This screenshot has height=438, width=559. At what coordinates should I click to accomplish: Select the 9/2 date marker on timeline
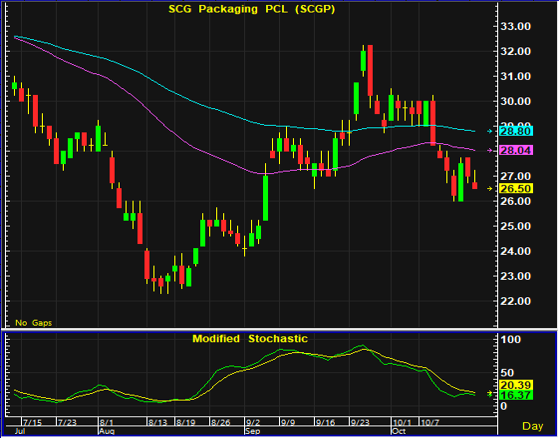[x=253, y=423]
